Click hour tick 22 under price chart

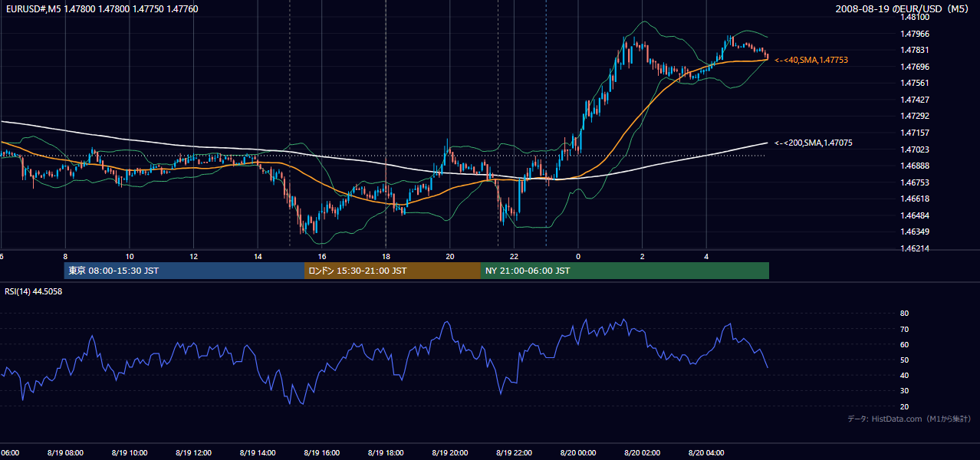tap(514, 257)
